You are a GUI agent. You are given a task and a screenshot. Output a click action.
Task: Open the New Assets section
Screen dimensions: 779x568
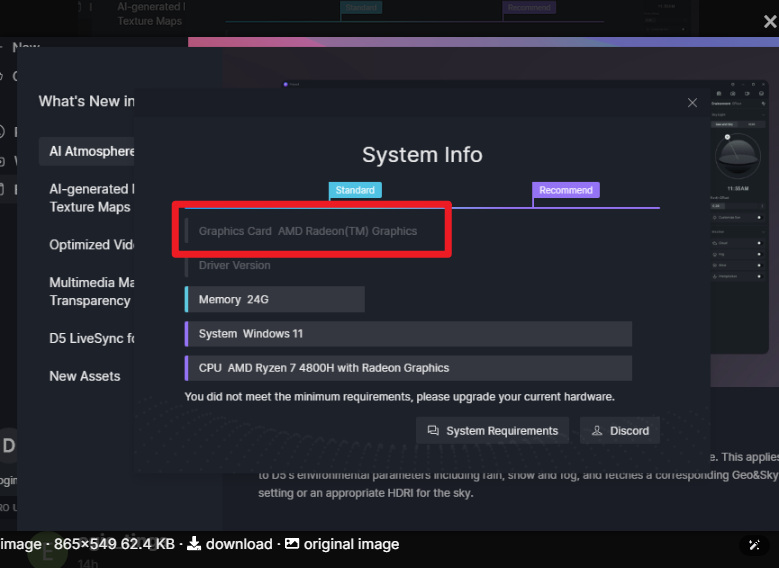click(84, 376)
